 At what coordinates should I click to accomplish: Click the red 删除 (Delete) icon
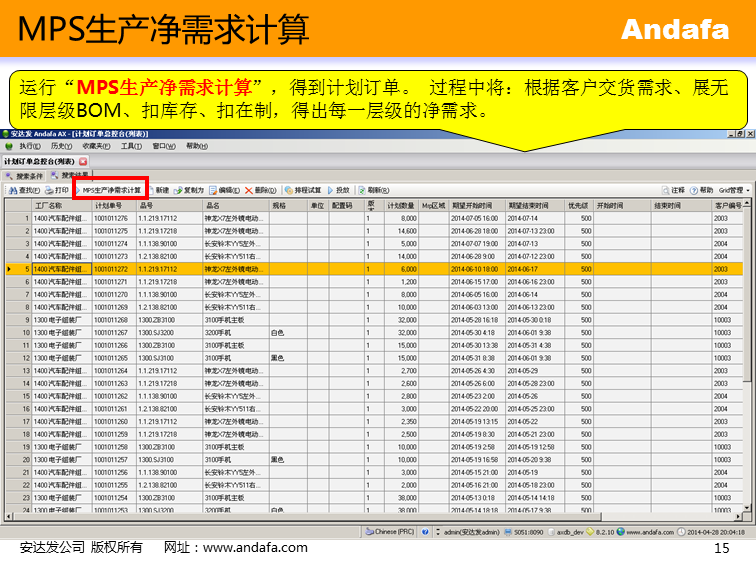(260, 190)
